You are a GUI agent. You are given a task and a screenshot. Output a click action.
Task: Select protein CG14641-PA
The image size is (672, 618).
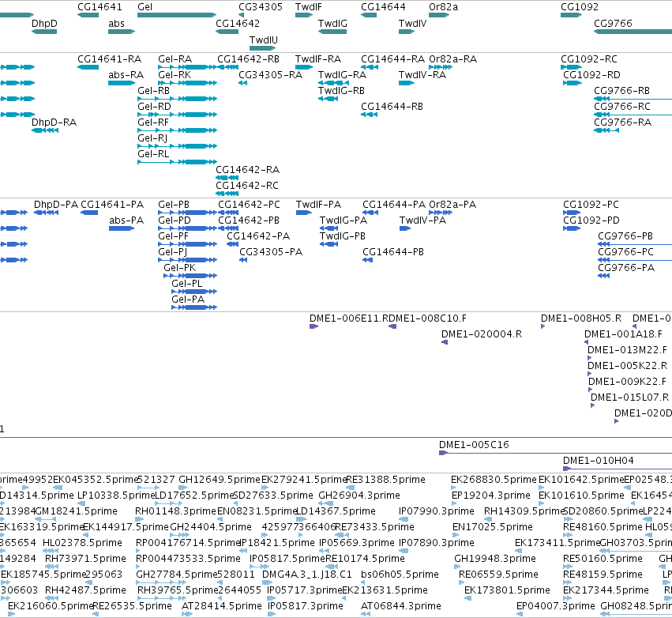[112, 205]
